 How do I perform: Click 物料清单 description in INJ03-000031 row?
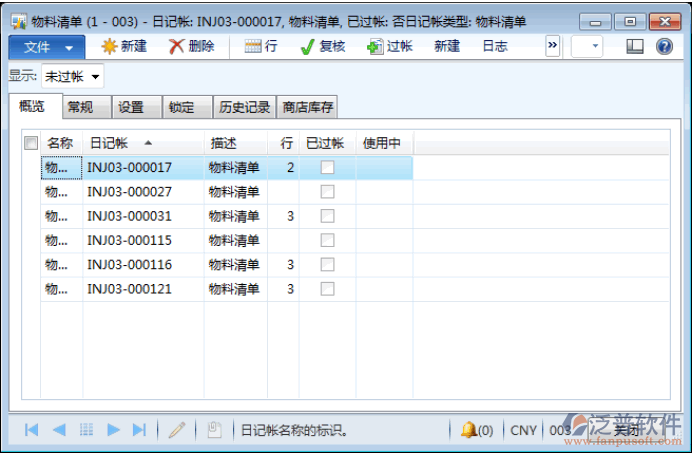coord(234,216)
